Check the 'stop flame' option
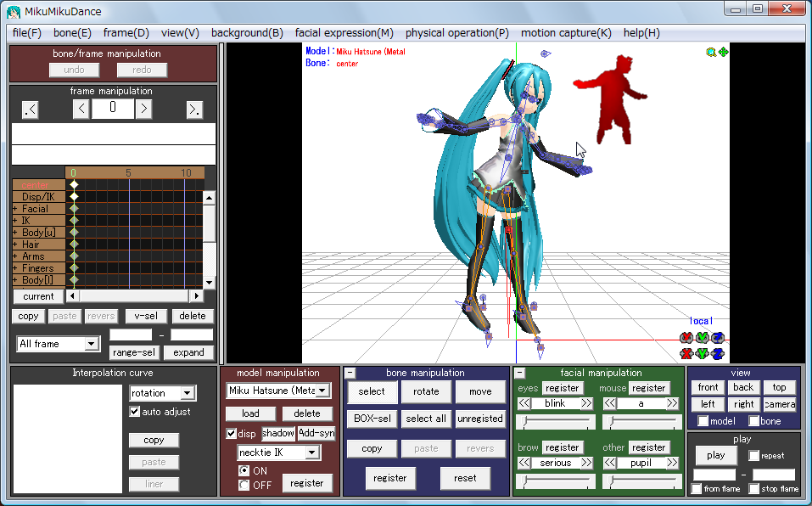 (754, 489)
